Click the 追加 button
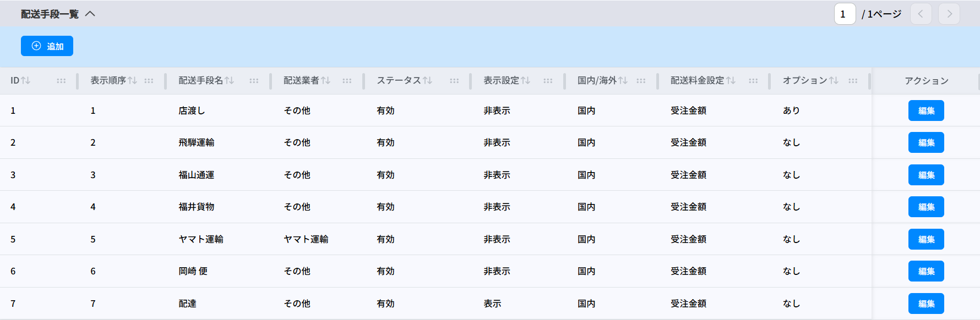 (47, 46)
